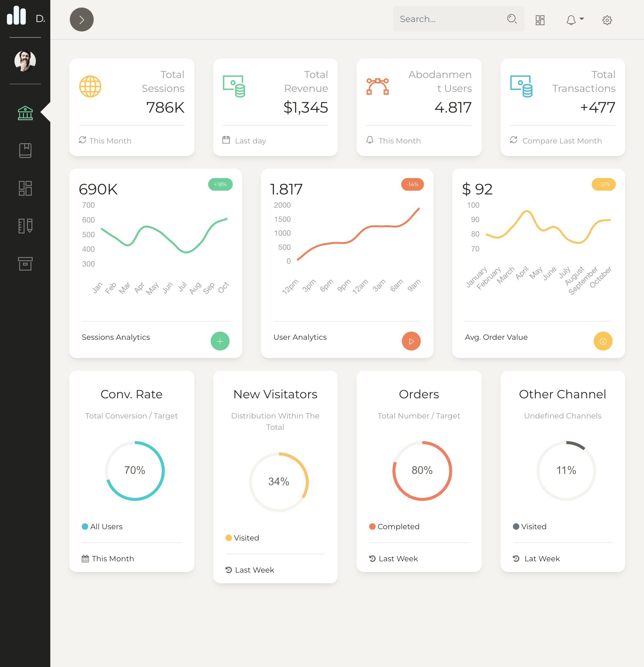
Task: Click the settings gear icon in header
Action: point(607,20)
